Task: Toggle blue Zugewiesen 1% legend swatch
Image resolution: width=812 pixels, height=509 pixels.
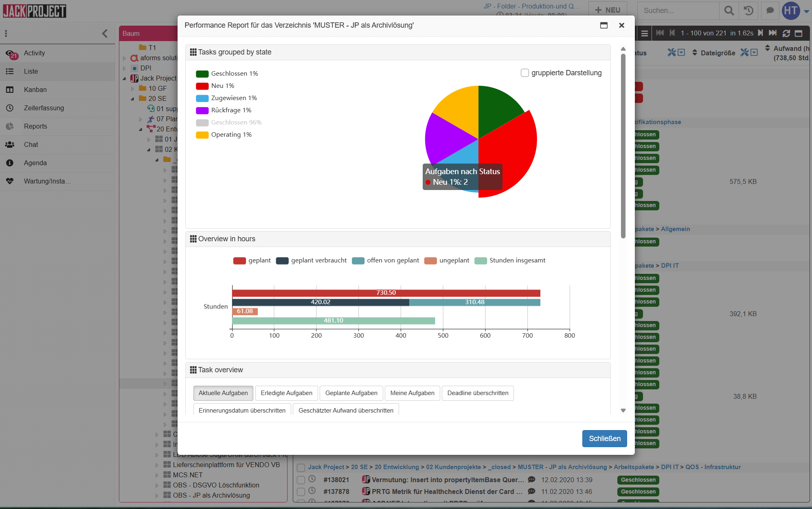Action: point(202,98)
